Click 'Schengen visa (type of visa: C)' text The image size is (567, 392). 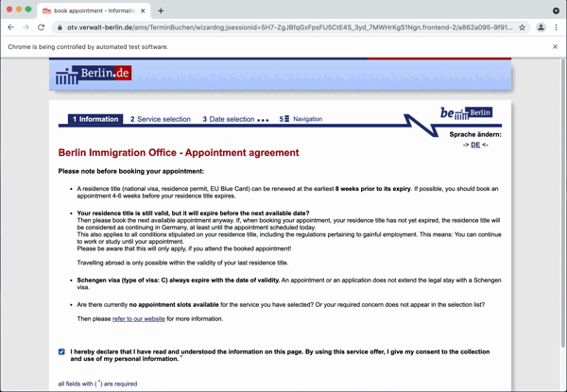[122, 280]
